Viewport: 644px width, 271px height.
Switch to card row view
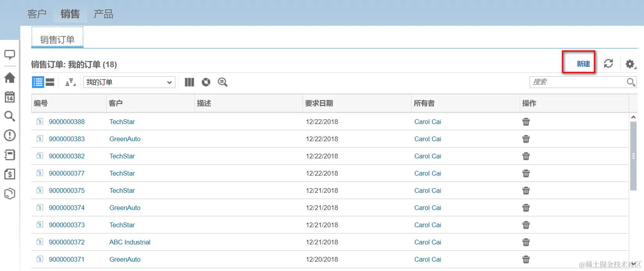(50, 82)
